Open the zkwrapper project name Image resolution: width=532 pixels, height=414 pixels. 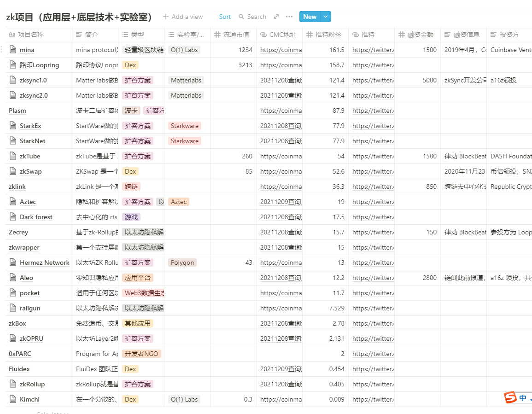(24, 247)
